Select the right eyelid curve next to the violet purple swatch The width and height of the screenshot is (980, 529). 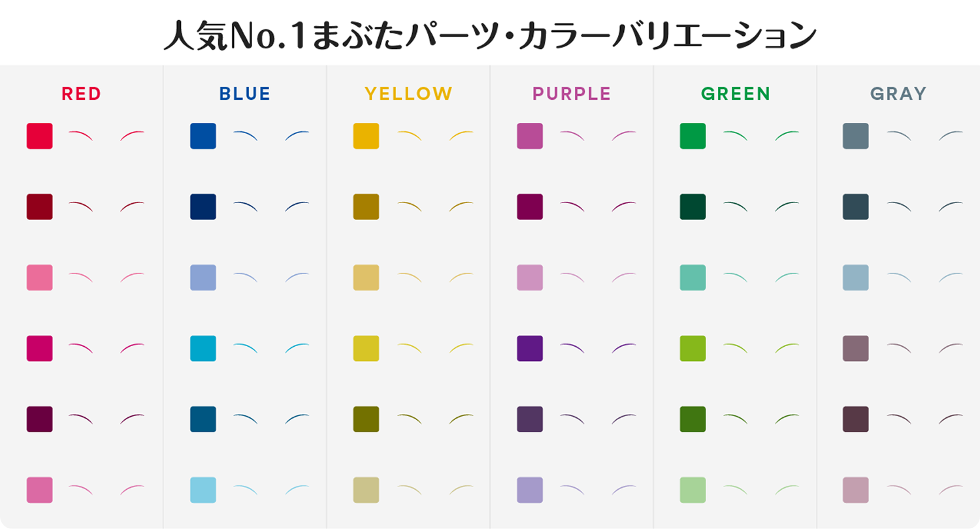tap(624, 347)
